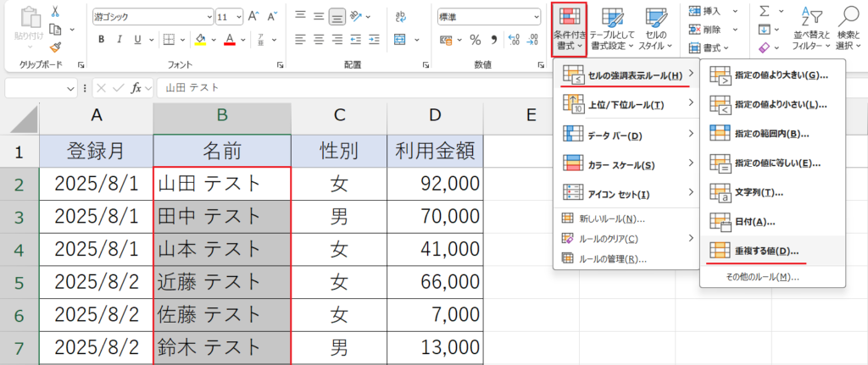This screenshot has width=868, height=365.
Task: Decrease indent icon
Action: pyautogui.click(x=356, y=39)
